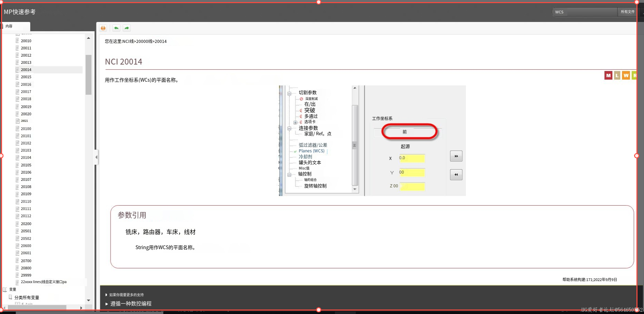Open topic 20103 in the tree
This screenshot has height=314, width=644.
26,150
